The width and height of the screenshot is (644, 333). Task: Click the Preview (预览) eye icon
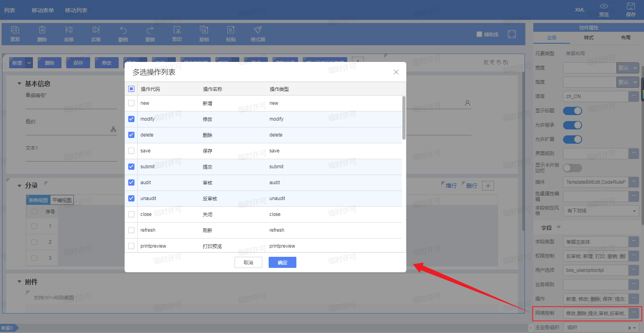coord(604,6)
